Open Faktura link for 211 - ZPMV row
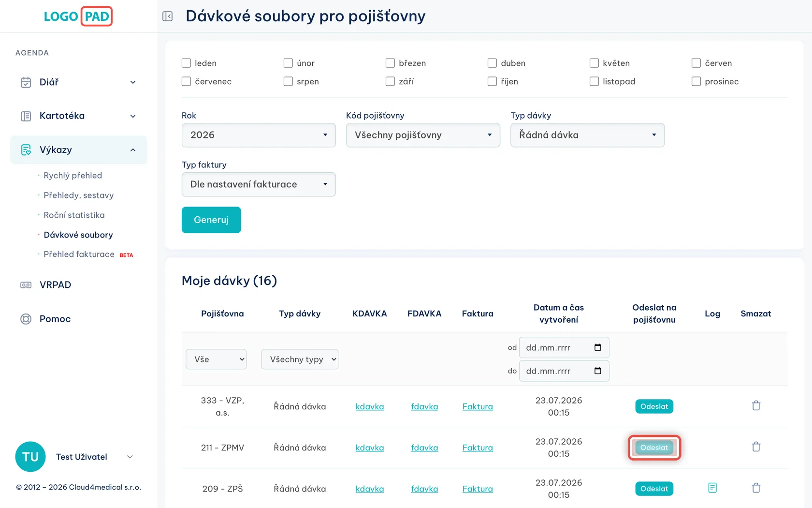 pyautogui.click(x=478, y=448)
